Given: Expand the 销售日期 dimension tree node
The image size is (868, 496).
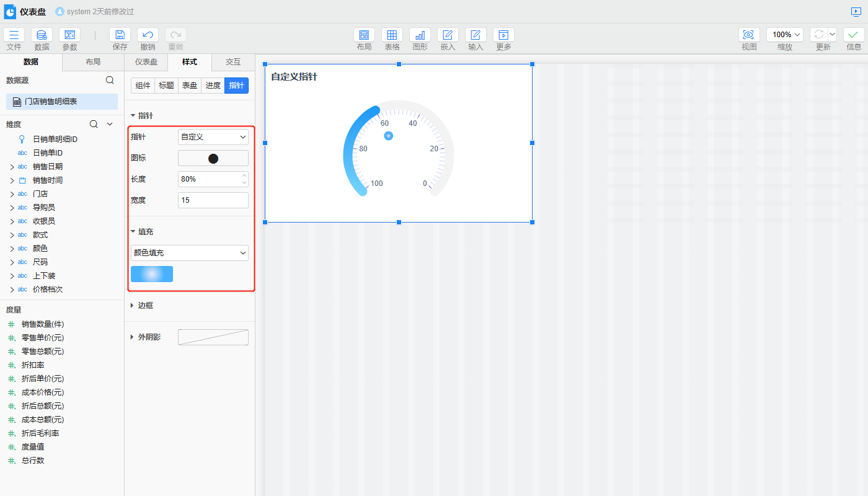Looking at the screenshot, I should click(x=12, y=167).
